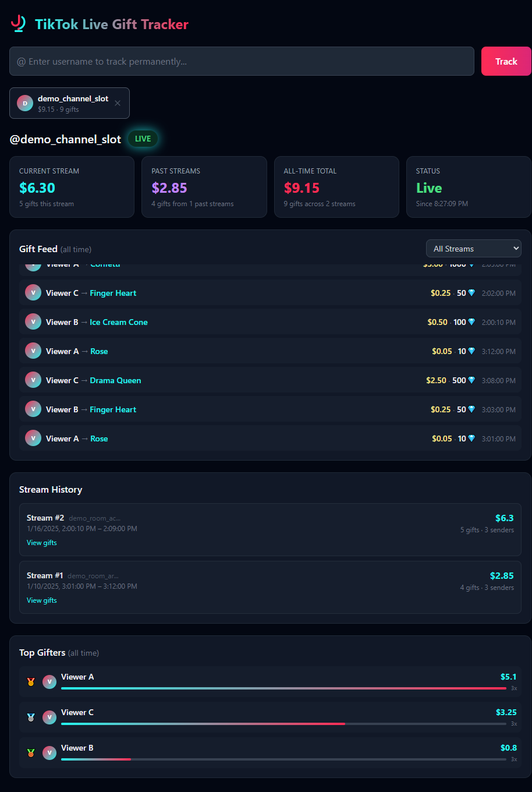The height and width of the screenshot is (792, 532).
Task: Click the $2.50 amount in Drama Queen row
Action: tap(436, 380)
